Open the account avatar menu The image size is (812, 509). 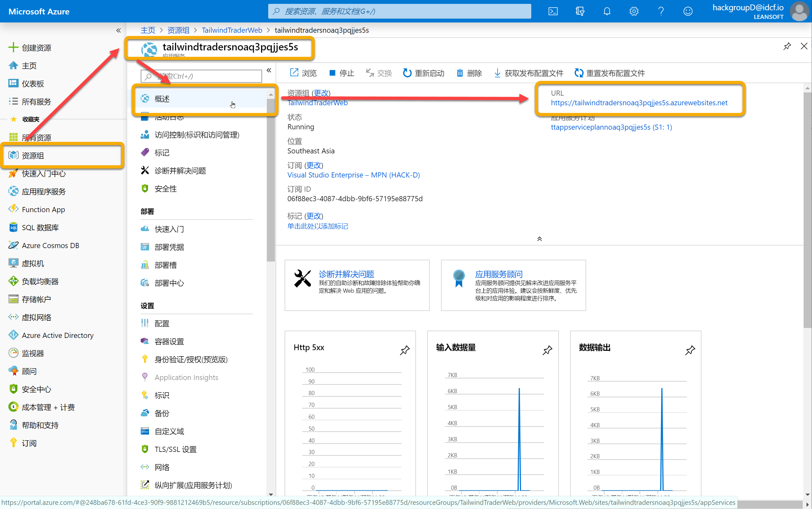799,12
